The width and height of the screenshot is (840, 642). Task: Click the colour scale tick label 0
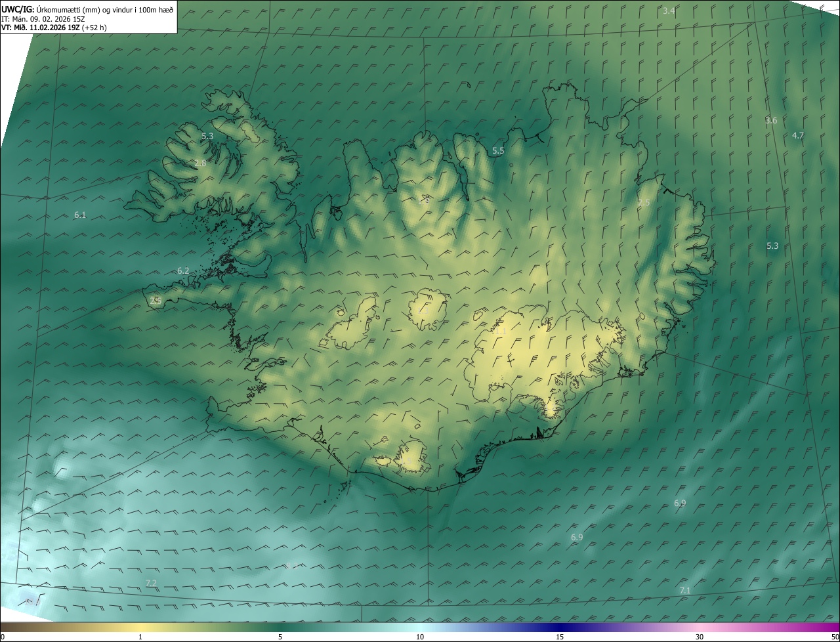click(3, 637)
